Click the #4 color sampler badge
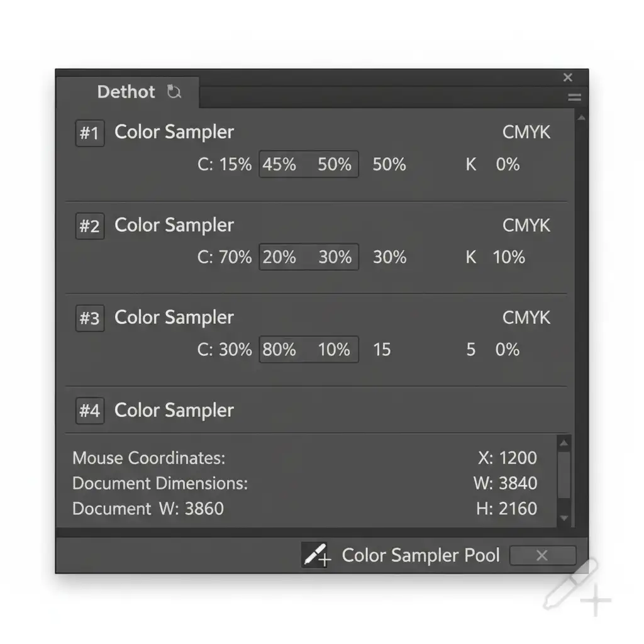 89,411
